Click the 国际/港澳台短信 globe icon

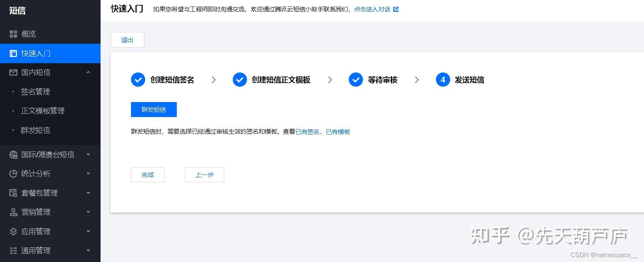tap(13, 155)
